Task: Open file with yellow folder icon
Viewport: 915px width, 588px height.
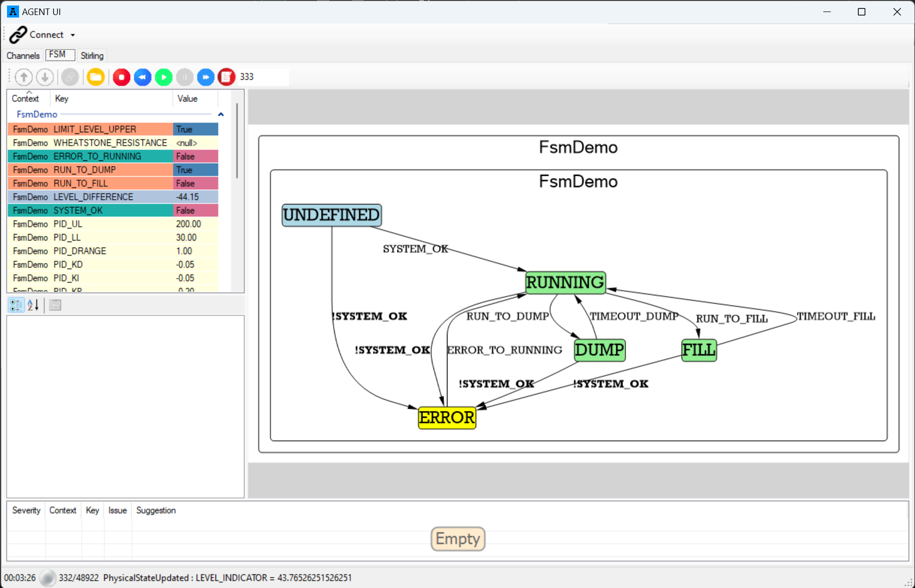Action: point(96,77)
